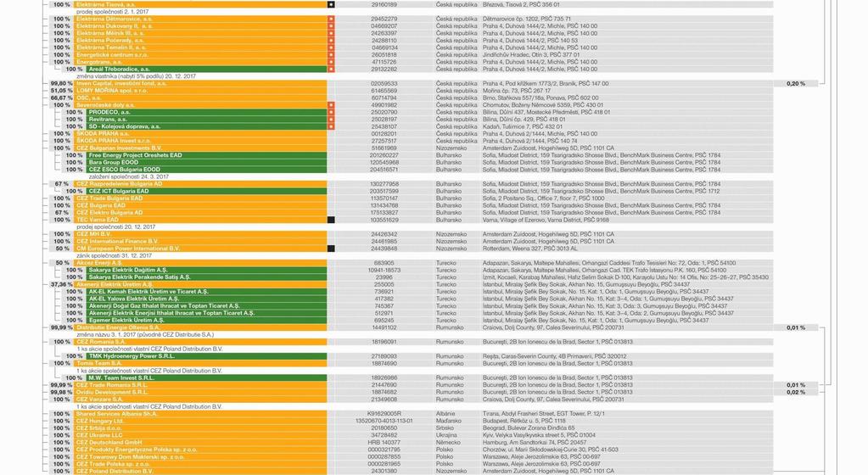
Task: Click the red marker beside PRODECO, a.s.
Action: pyautogui.click(x=331, y=112)
